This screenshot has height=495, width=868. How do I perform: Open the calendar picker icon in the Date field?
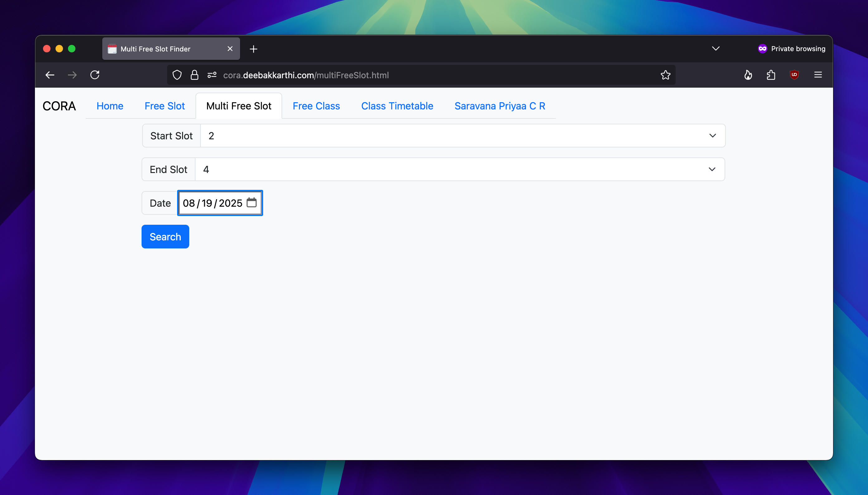(252, 203)
